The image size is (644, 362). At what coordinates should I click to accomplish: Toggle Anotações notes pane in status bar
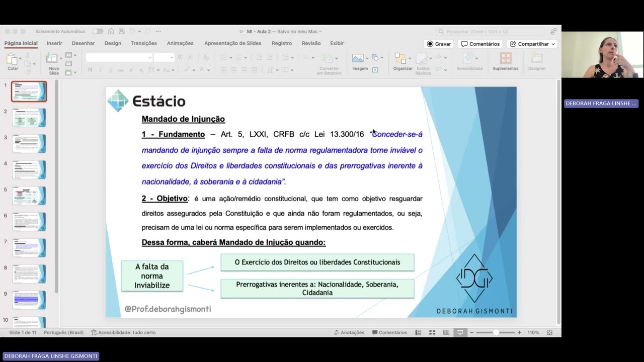tap(349, 332)
